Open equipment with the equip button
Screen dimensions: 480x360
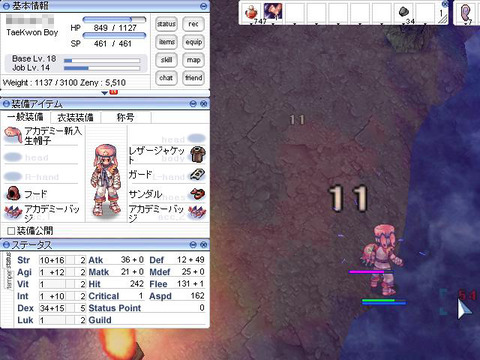tap(193, 42)
